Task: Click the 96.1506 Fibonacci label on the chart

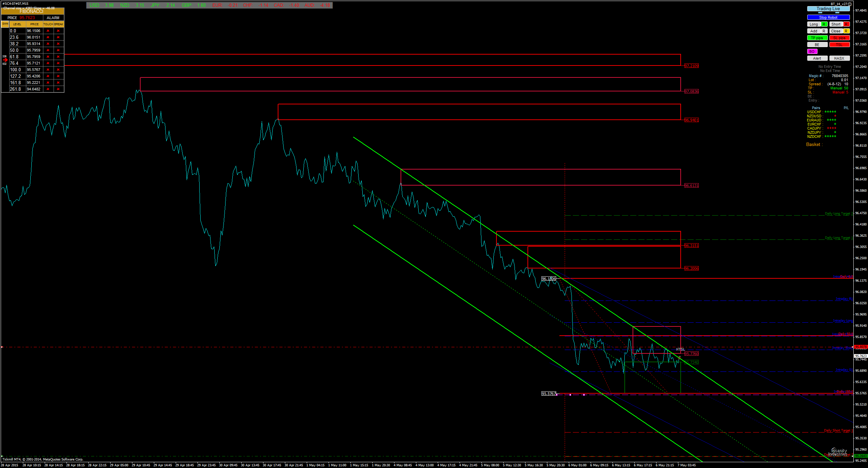Action: pyautogui.click(x=549, y=279)
